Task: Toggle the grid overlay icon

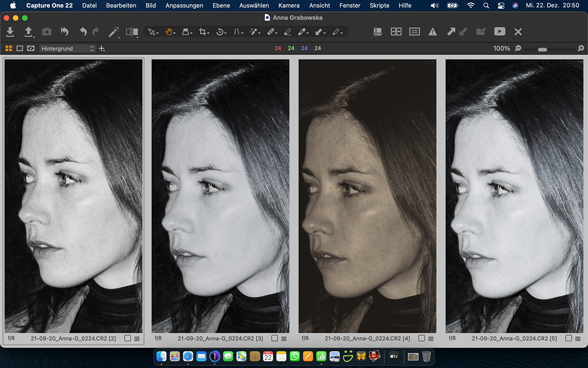Action: 414,32
